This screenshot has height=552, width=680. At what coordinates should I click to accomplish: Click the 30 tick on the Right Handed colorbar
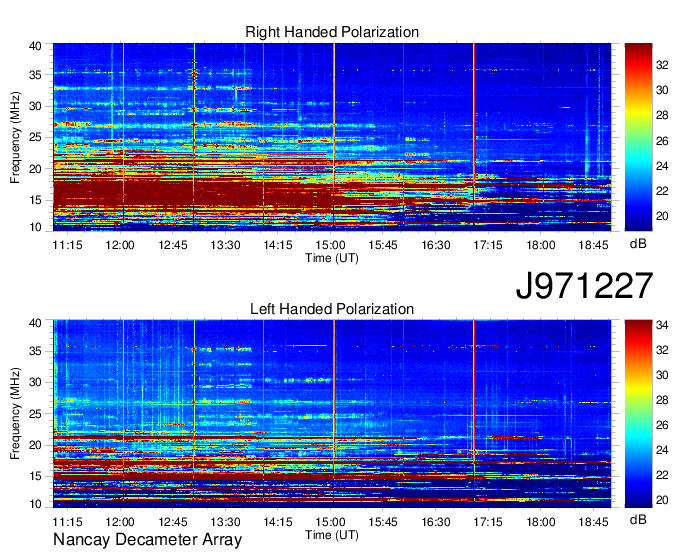click(x=662, y=90)
